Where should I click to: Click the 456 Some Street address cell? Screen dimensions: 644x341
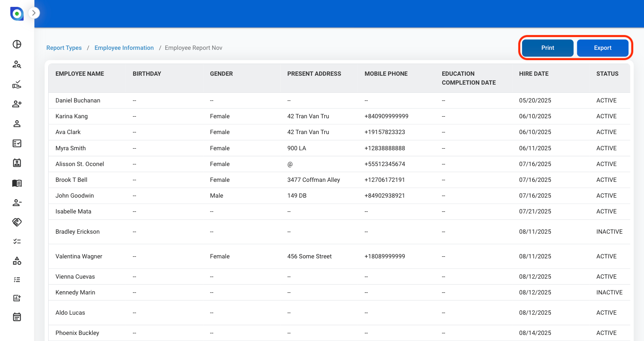click(x=309, y=256)
